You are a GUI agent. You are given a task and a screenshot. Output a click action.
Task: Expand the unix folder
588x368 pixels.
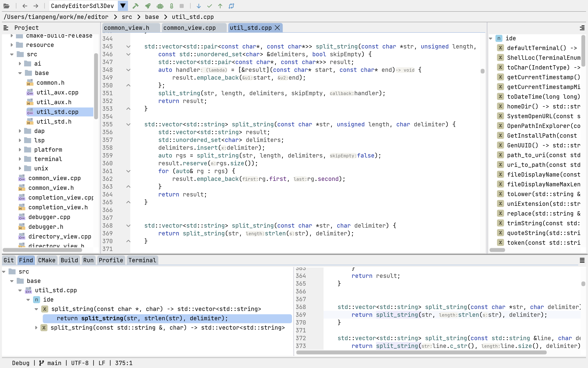[20, 168]
